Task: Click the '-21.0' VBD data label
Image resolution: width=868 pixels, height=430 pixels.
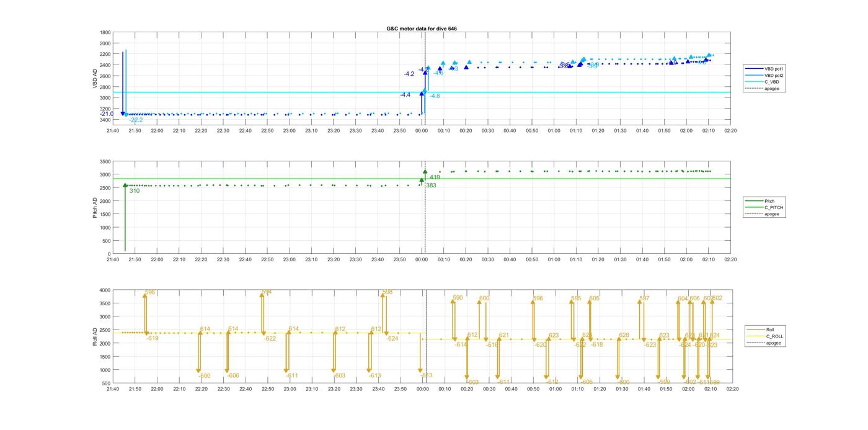Action: [x=107, y=114]
